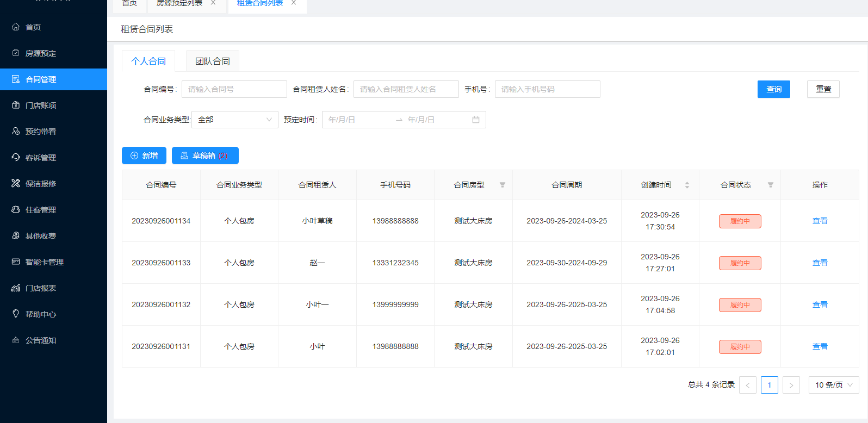
Task: Click the 预定时间 end date field
Action: click(x=438, y=120)
